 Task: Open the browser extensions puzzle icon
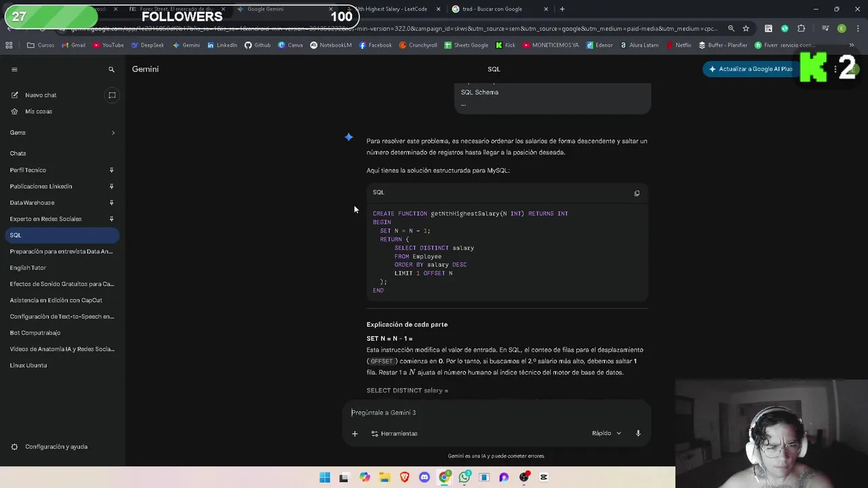pyautogui.click(x=802, y=28)
